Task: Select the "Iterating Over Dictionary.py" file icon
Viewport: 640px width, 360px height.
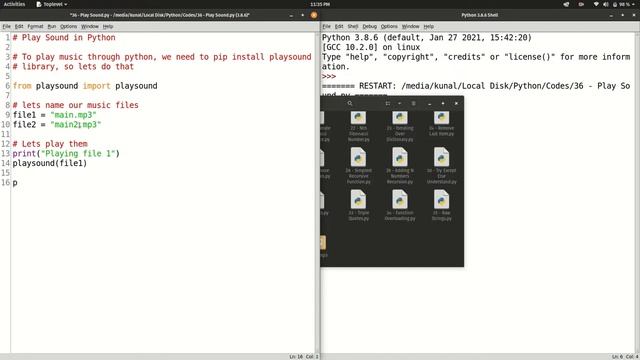Action: click(400, 118)
